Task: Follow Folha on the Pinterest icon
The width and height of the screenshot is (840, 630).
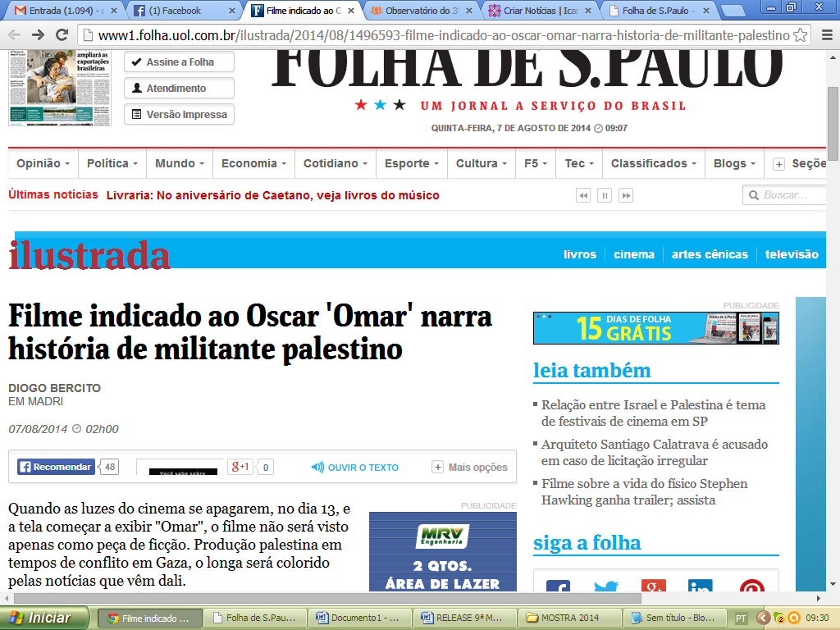Action: pos(752,586)
